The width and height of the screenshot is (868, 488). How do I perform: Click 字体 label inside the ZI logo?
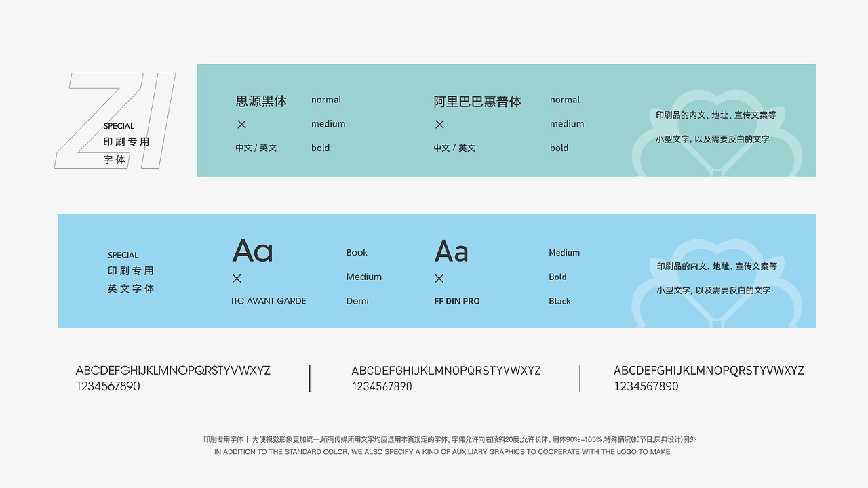[x=115, y=160]
